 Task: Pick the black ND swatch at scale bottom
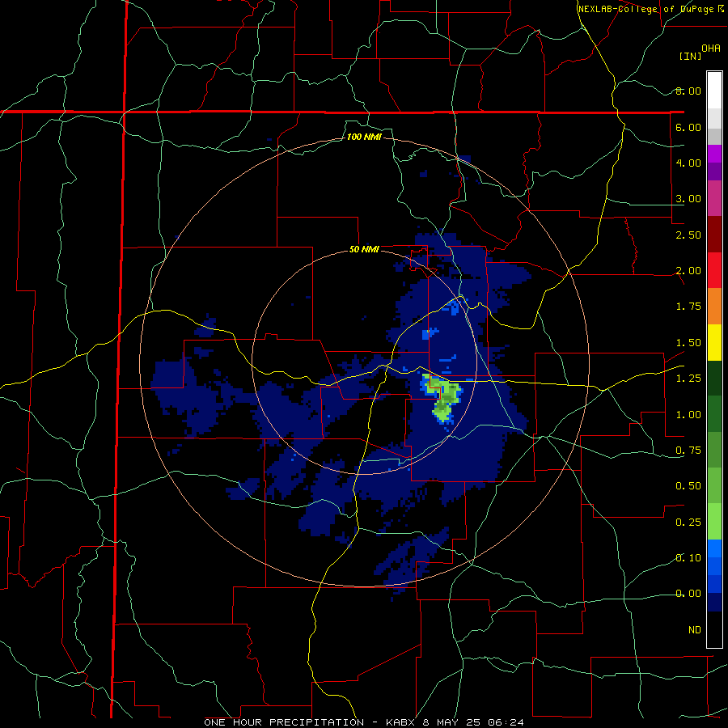coord(714,629)
